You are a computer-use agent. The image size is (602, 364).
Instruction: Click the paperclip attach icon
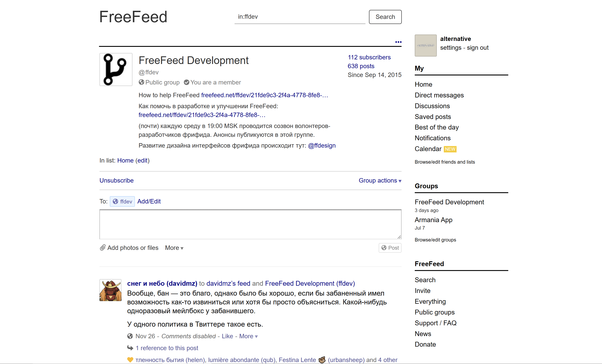click(103, 248)
